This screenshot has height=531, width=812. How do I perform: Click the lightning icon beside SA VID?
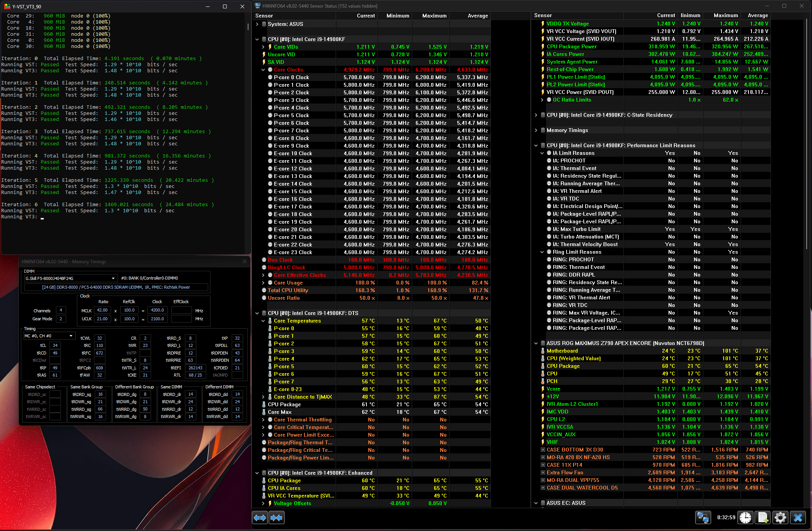264,62
